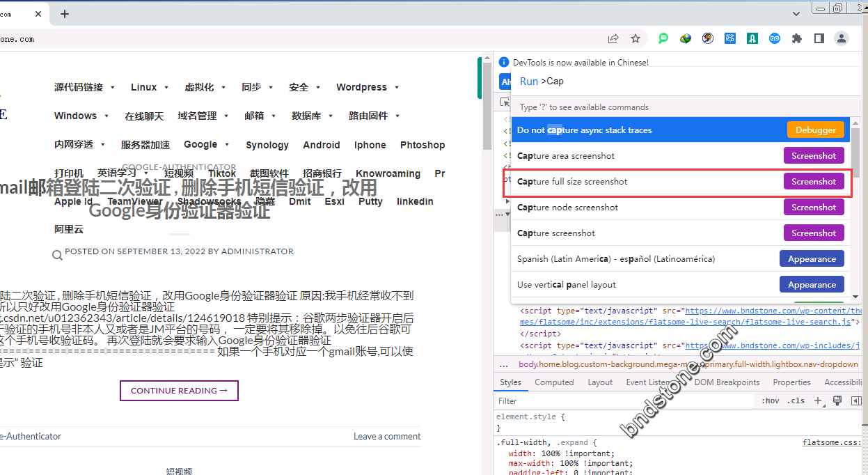Viewport: 868px width, 475px height.
Task: Toggle the .cls element classes panel
Action: [796, 401]
